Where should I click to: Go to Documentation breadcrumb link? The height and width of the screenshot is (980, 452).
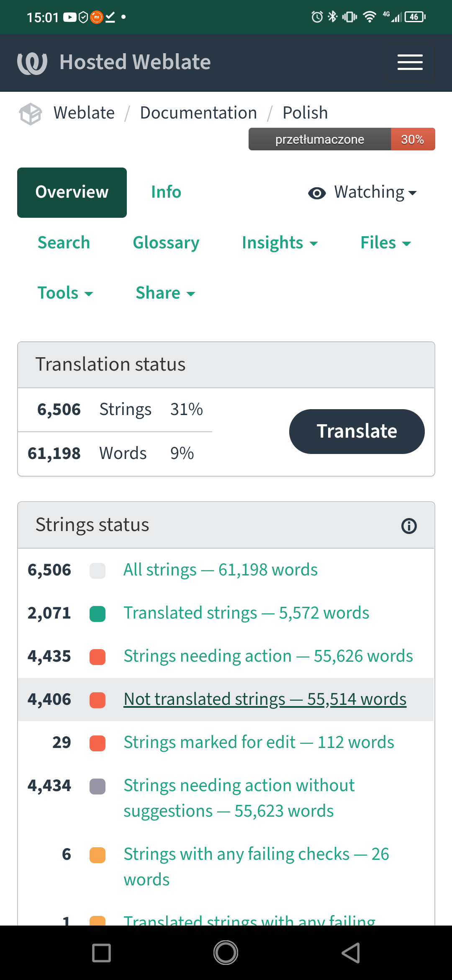[198, 113]
